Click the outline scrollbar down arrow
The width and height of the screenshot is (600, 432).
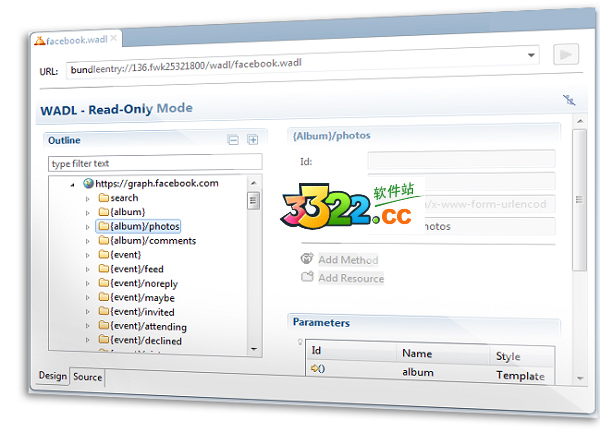[x=254, y=349]
